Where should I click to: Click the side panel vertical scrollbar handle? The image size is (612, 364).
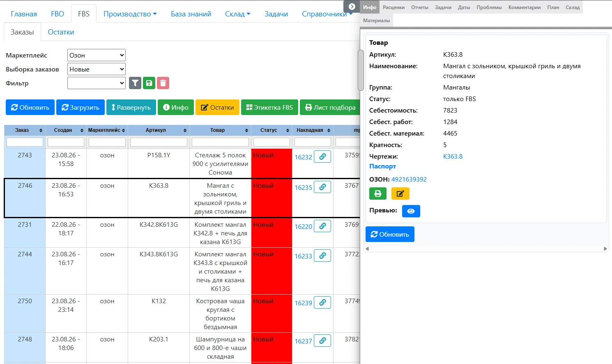pos(361,70)
